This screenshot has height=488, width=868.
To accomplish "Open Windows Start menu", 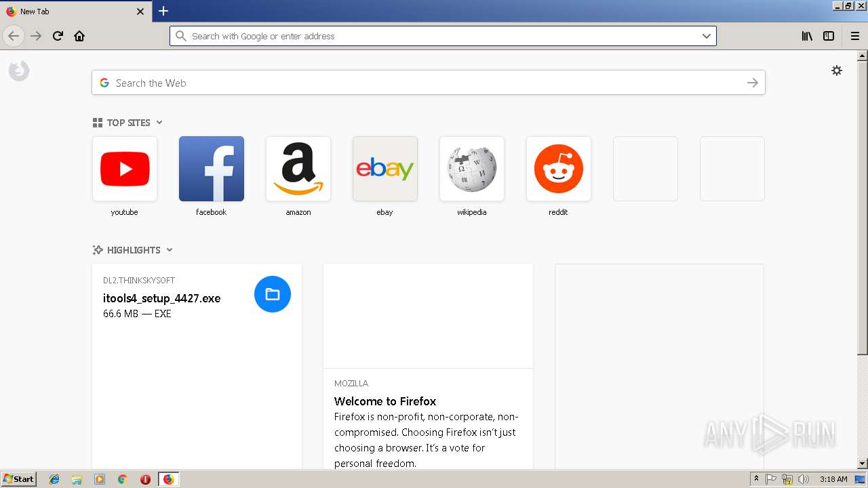I will 18,479.
